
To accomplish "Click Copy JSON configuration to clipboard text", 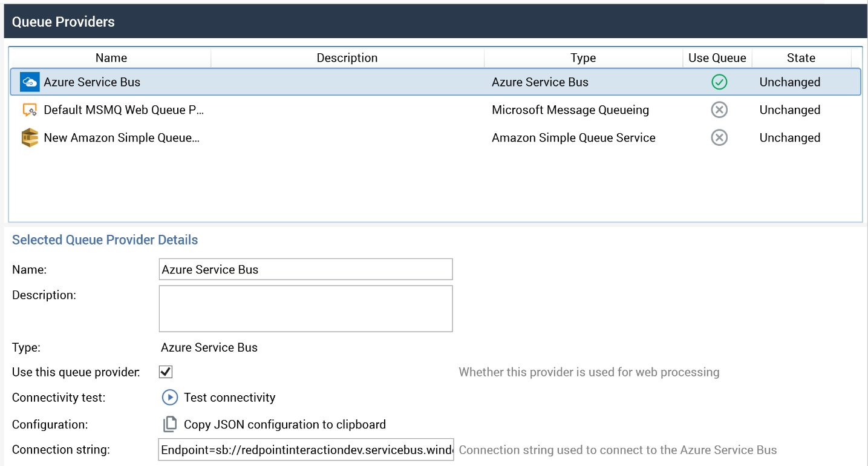I will (284, 424).
